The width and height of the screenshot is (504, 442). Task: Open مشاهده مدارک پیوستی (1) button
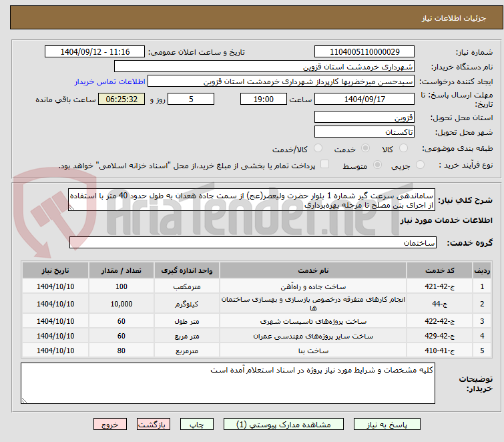click(284, 425)
